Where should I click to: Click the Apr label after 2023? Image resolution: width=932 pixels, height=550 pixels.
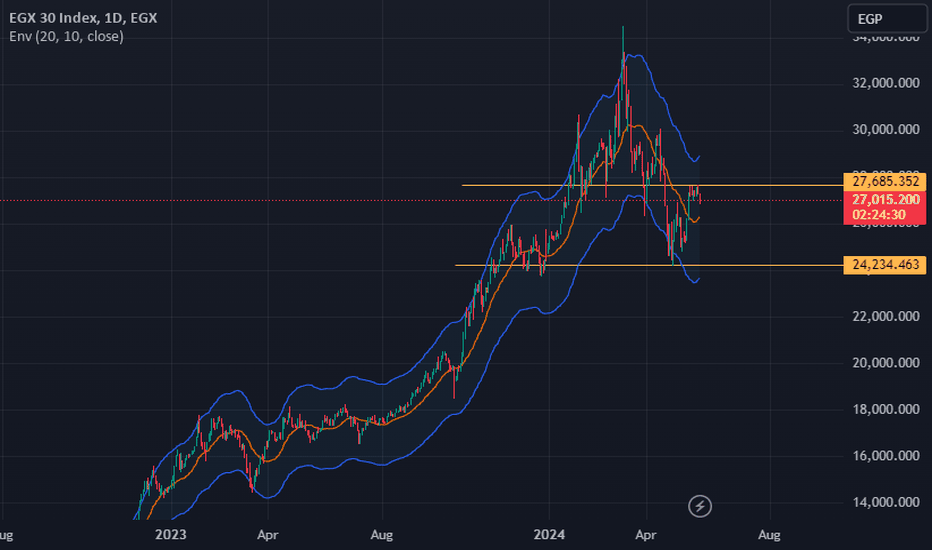267,535
